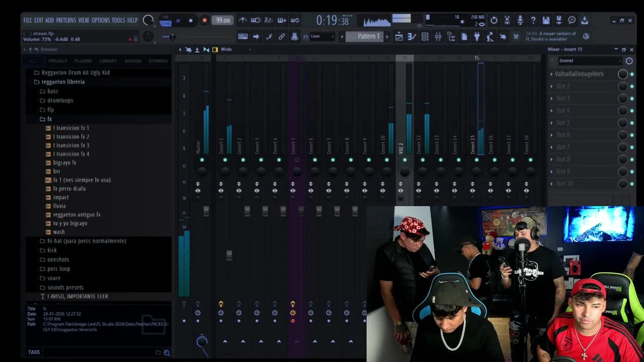Toggle ValhallaVintageVerb slot enable LED
This screenshot has width=644, height=362.
(x=632, y=74)
